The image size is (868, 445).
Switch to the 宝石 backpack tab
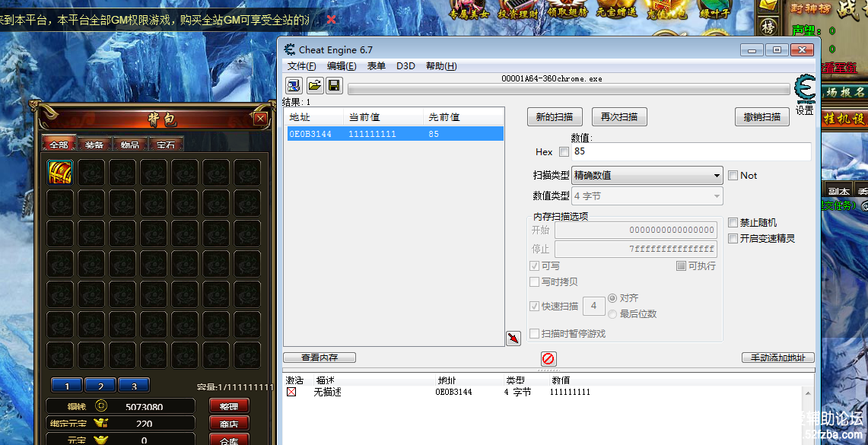(166, 144)
